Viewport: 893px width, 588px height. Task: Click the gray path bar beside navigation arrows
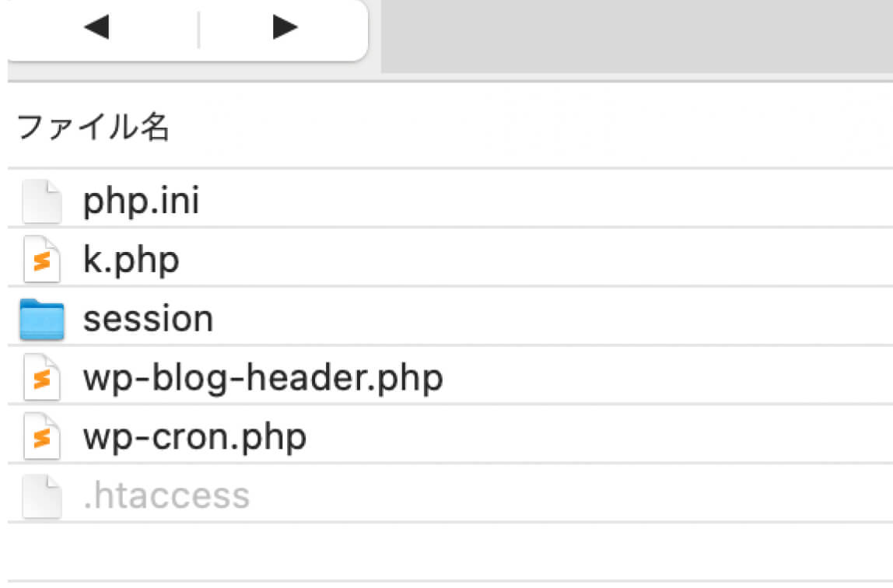pyautogui.click(x=637, y=36)
